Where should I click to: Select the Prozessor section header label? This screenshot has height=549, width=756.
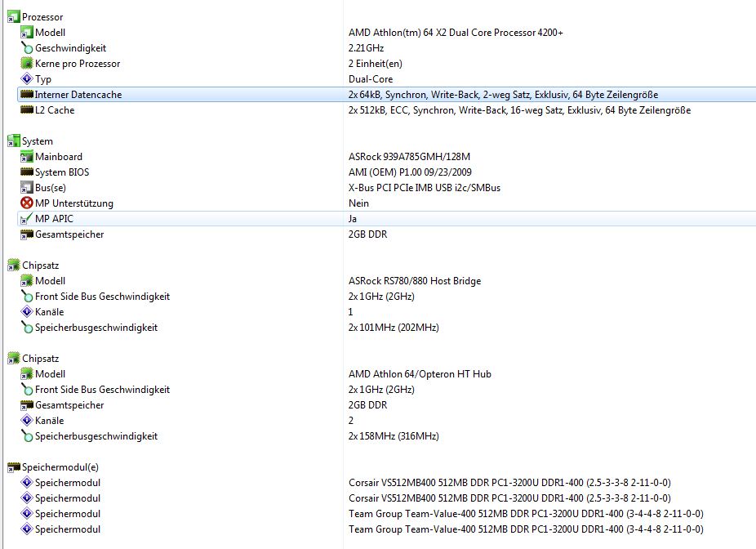pyautogui.click(x=42, y=17)
